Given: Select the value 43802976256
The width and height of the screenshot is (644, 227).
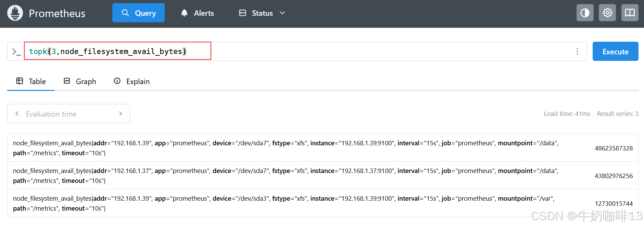Looking at the screenshot, I should tap(614, 176).
